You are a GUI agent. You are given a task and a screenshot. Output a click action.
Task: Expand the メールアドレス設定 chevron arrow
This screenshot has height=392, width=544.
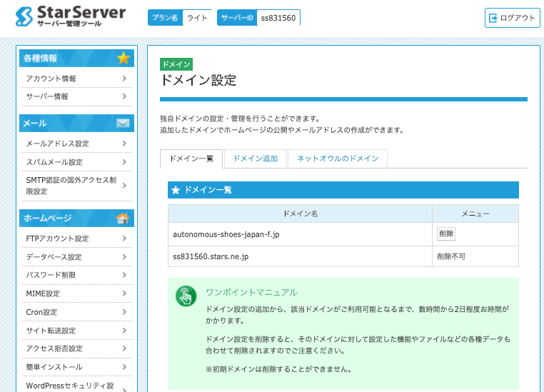[124, 144]
